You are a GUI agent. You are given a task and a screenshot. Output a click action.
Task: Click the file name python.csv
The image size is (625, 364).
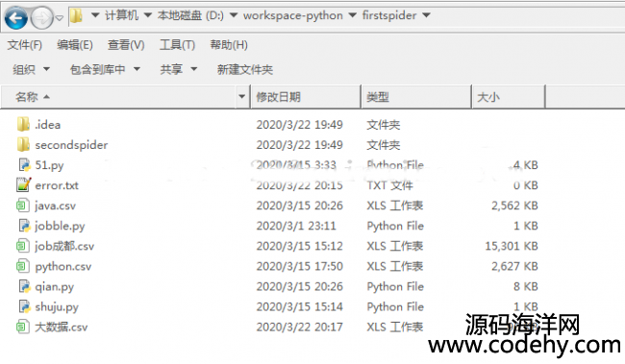[62, 266]
